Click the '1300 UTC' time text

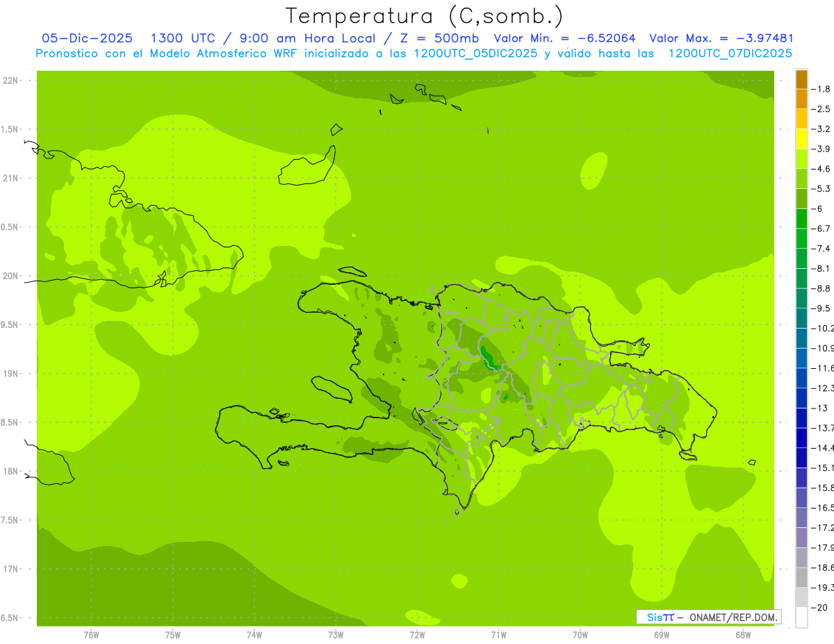click(x=183, y=38)
